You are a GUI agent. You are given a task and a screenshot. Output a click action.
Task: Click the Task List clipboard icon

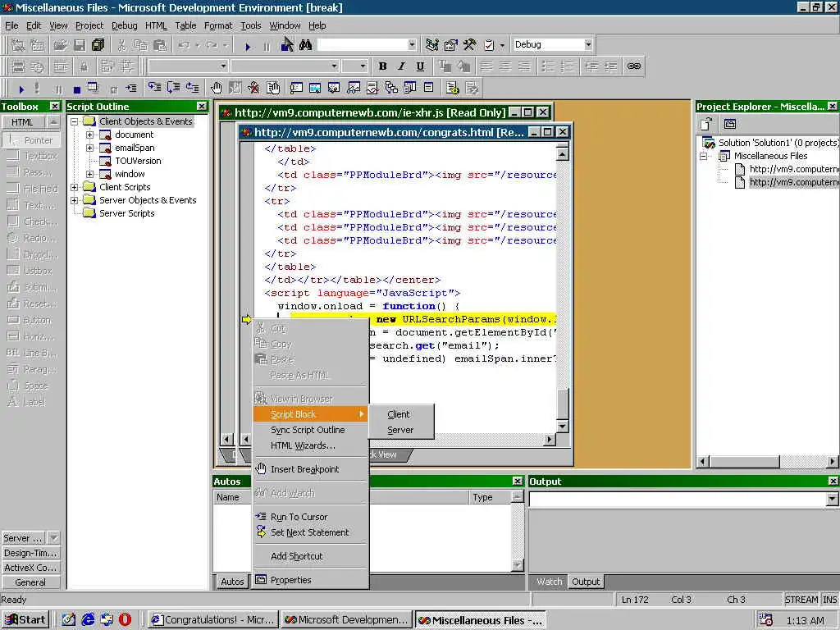pos(489,45)
